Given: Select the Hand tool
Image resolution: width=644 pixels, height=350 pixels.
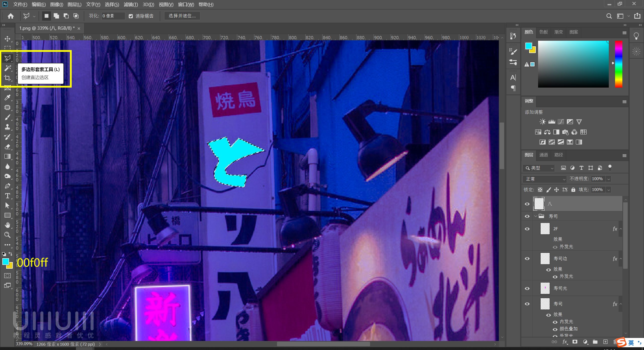Looking at the screenshot, I should pos(8,225).
